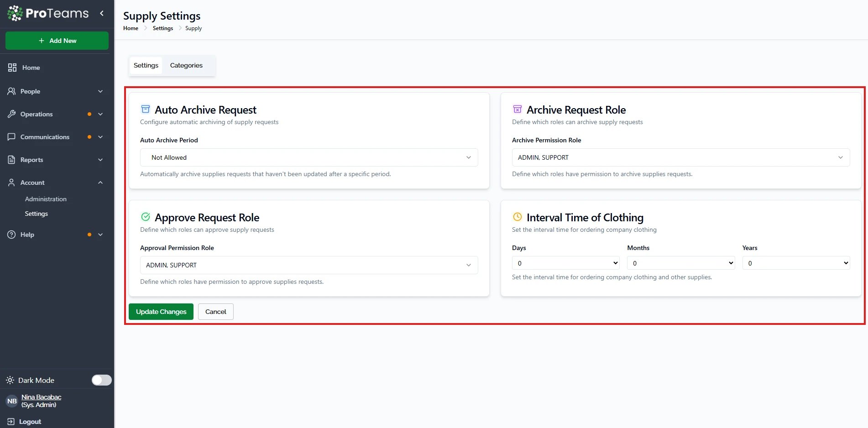Open the Days interval dropdown
This screenshot has width=868, height=428.
[x=565, y=263]
